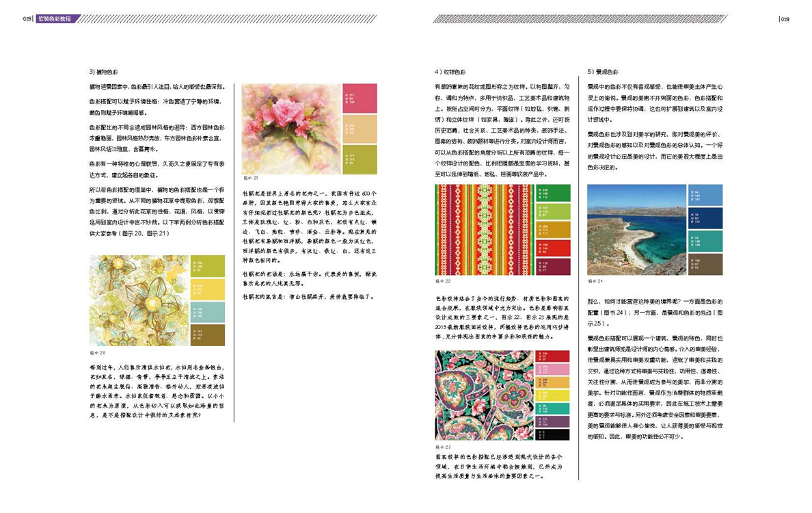Select the top green swatch beside striped textile
Screen dimensions: 812x513
tap(554, 193)
